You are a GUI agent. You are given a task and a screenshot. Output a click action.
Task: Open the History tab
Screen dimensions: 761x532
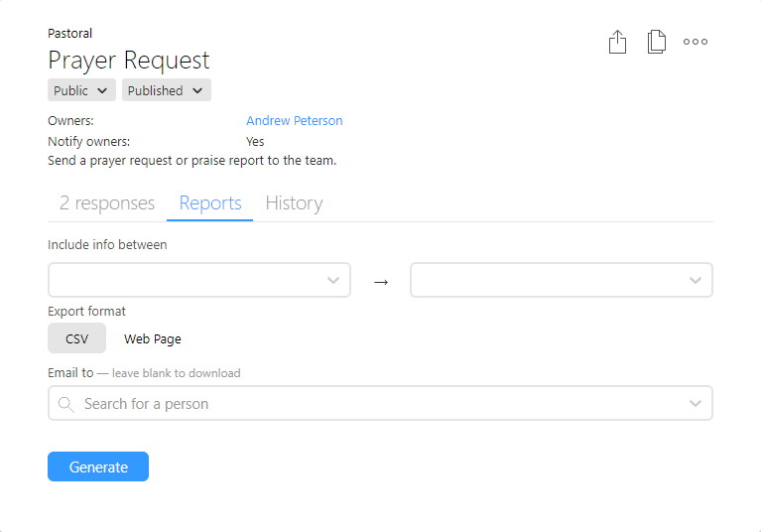(x=294, y=202)
